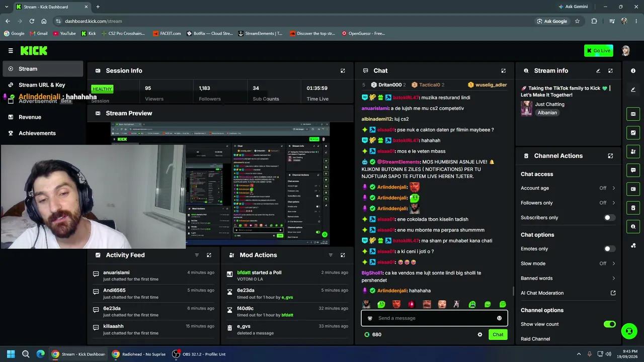This screenshot has height=362, width=644.
Task: Open Slow mode setting
Action: point(568,263)
